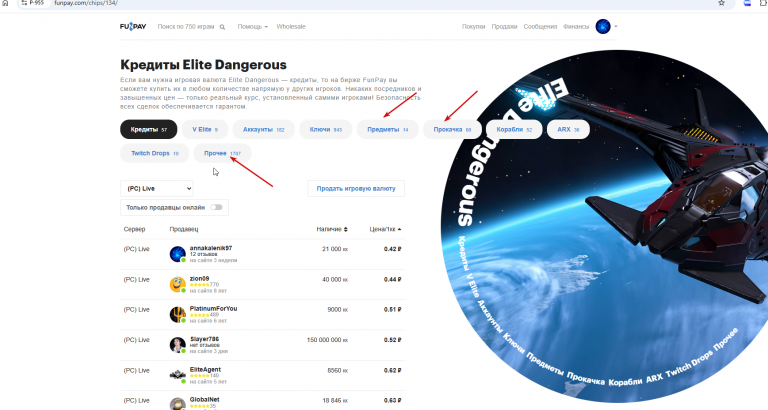The width and height of the screenshot is (768, 410).
Task: Select the Кредиты tab
Action: [x=148, y=129]
